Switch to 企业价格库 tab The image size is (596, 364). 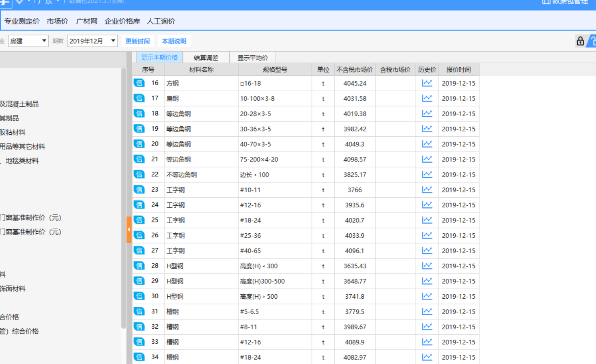122,21
